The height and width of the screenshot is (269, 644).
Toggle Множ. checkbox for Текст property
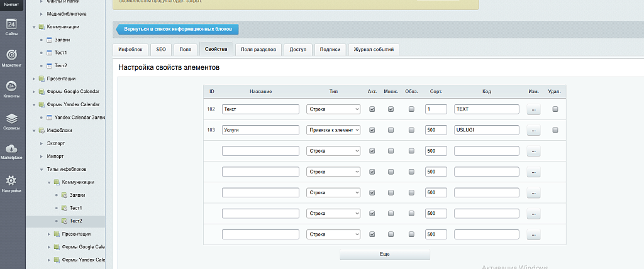pos(391,109)
